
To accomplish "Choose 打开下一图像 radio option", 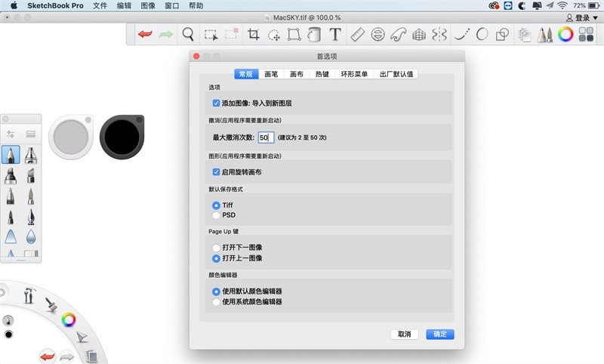I will (216, 247).
